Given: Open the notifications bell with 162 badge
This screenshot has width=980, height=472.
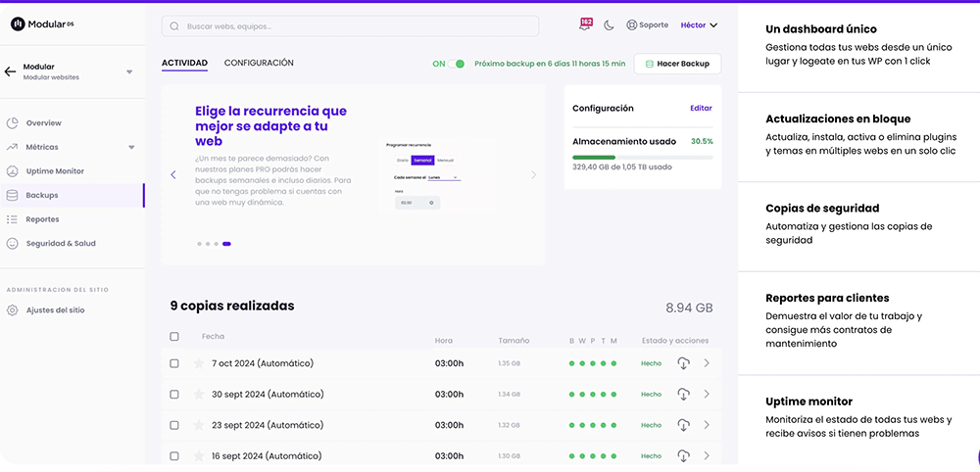Looking at the screenshot, I should 586,24.
